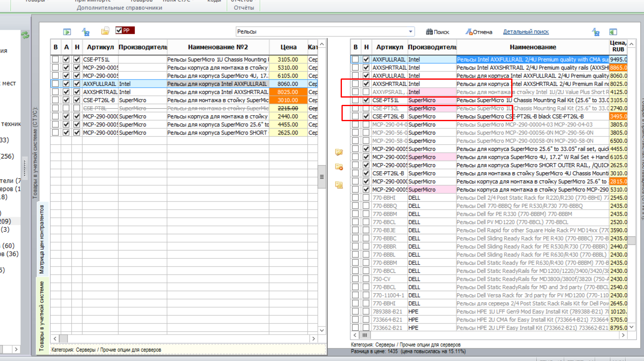Toggle column H checkbox for CSE-PT52L in the right table
Viewport: 644px width, 361px height.
366,108
